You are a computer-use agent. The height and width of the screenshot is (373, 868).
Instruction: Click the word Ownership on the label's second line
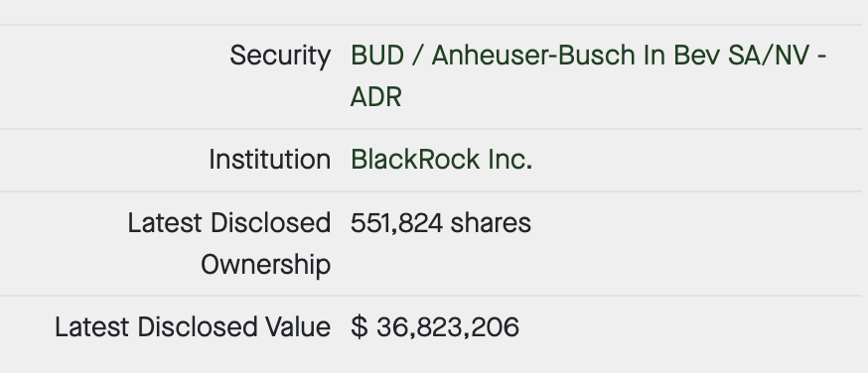coord(266,265)
